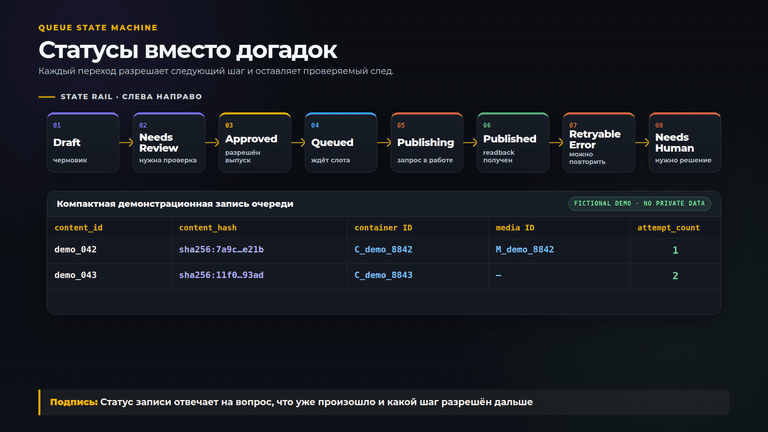
Task: Open container C_demo_8842
Action: coord(383,250)
